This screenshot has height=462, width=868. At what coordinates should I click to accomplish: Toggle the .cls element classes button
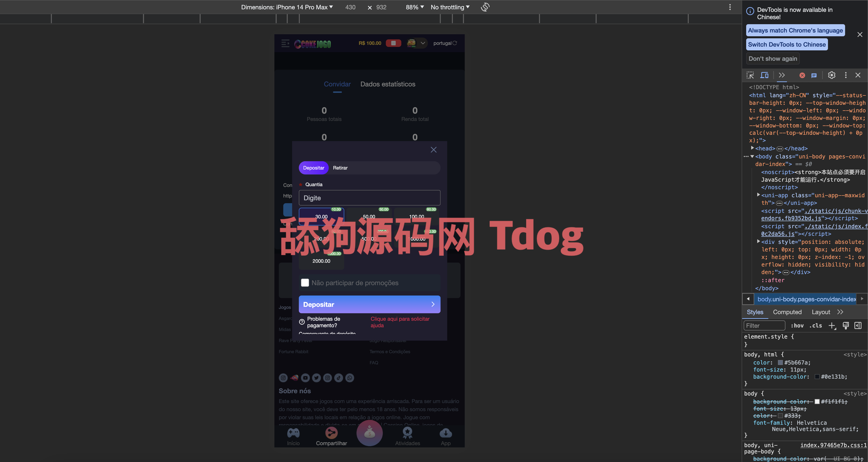coord(815,325)
